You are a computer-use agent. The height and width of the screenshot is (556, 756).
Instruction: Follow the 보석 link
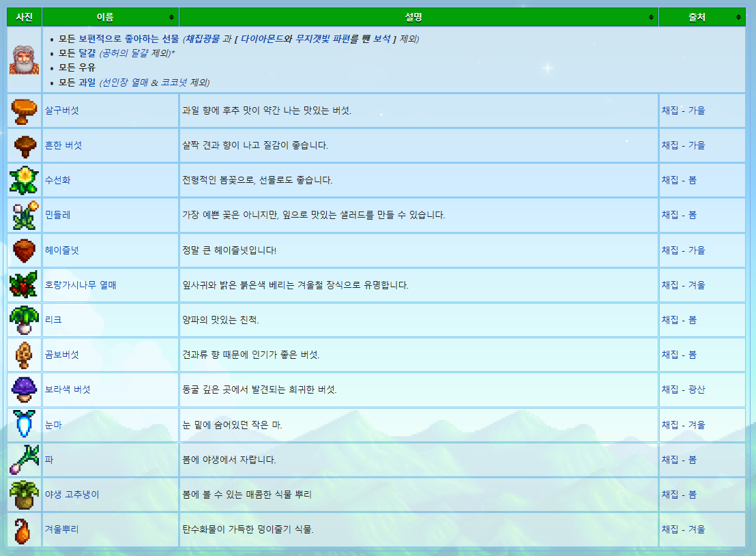click(x=381, y=39)
